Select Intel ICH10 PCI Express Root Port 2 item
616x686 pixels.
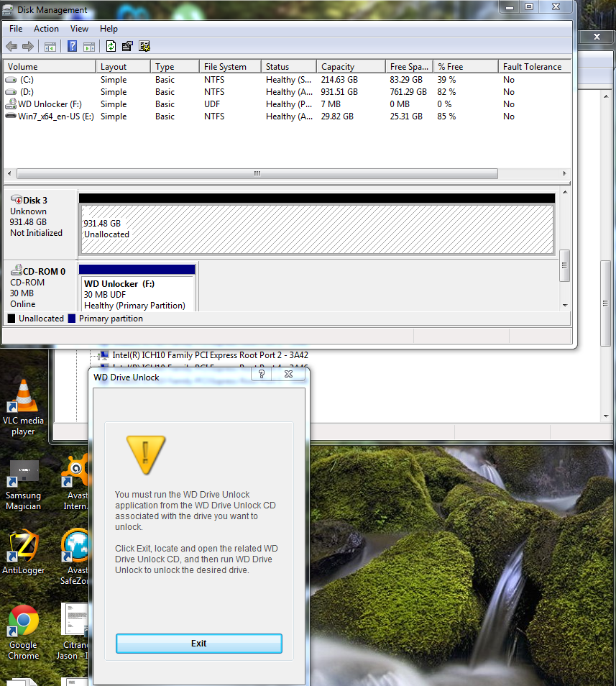tap(211, 355)
